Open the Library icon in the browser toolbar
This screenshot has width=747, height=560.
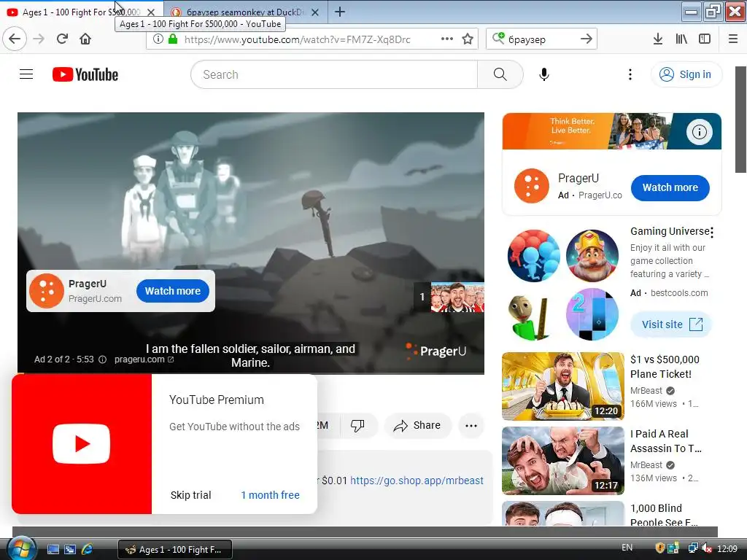681,39
